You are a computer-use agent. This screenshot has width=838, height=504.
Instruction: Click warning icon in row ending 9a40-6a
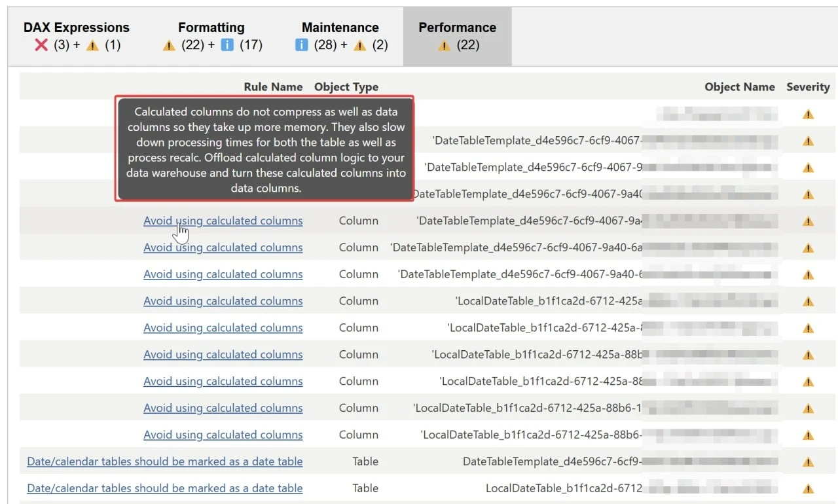pos(809,248)
